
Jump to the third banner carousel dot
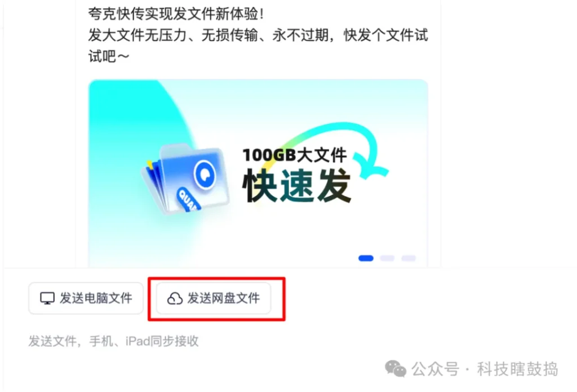(x=409, y=258)
